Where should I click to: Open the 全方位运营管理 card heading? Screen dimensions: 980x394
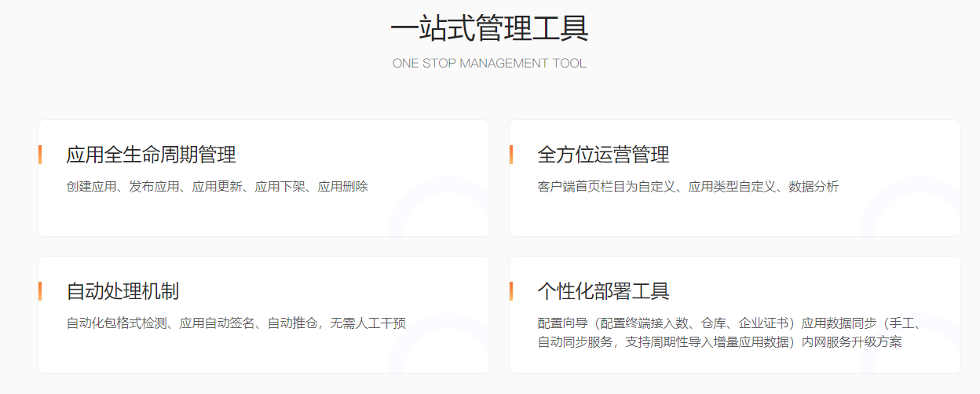[603, 155]
